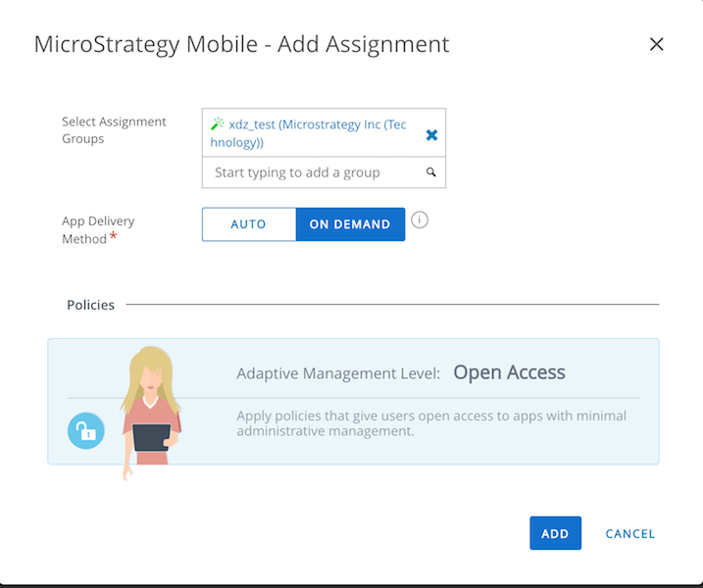Open the App Delivery Method info icon

pos(420,220)
